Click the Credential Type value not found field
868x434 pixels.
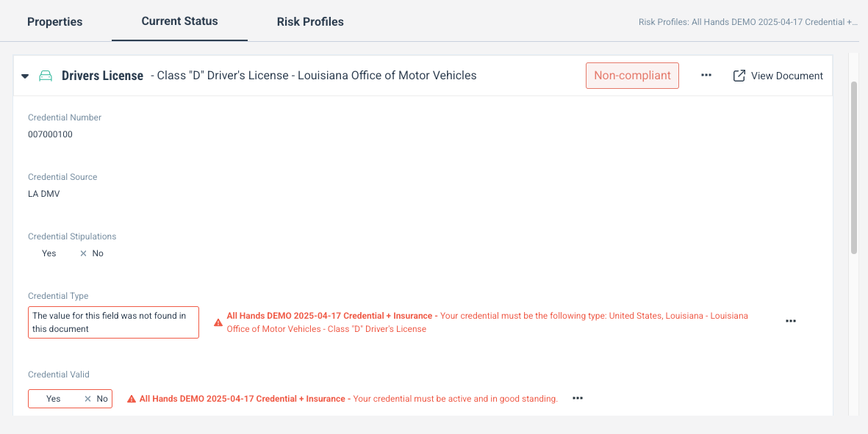[113, 322]
